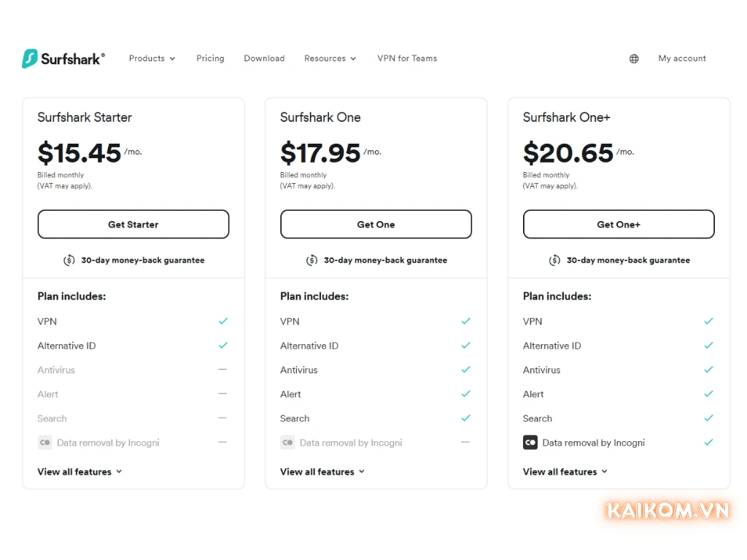The height and width of the screenshot is (560, 747).
Task: Click the Incogni icon in One+ plan
Action: click(x=530, y=443)
